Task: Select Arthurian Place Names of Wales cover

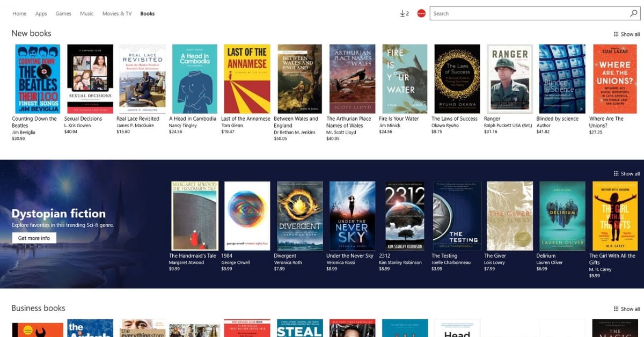Action: (352, 79)
